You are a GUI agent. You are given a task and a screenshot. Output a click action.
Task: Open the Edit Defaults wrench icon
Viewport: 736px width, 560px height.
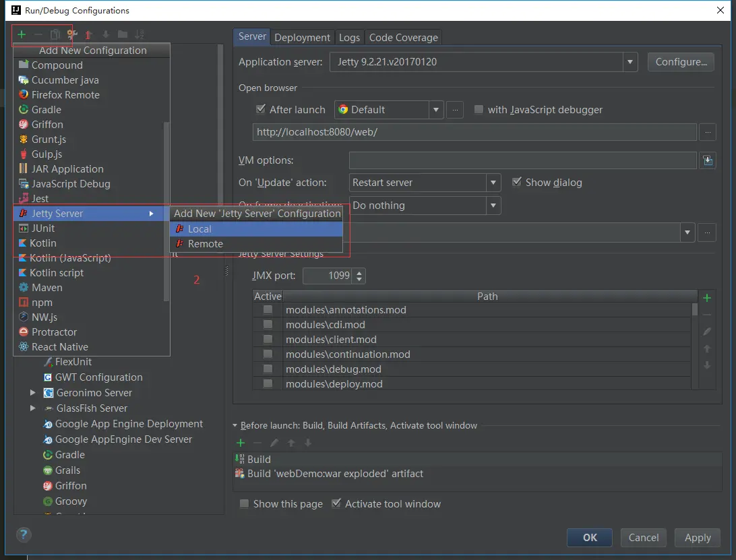(x=72, y=34)
